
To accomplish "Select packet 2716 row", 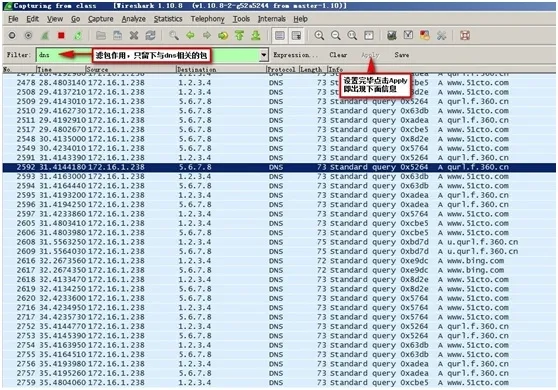I will (x=279, y=308).
